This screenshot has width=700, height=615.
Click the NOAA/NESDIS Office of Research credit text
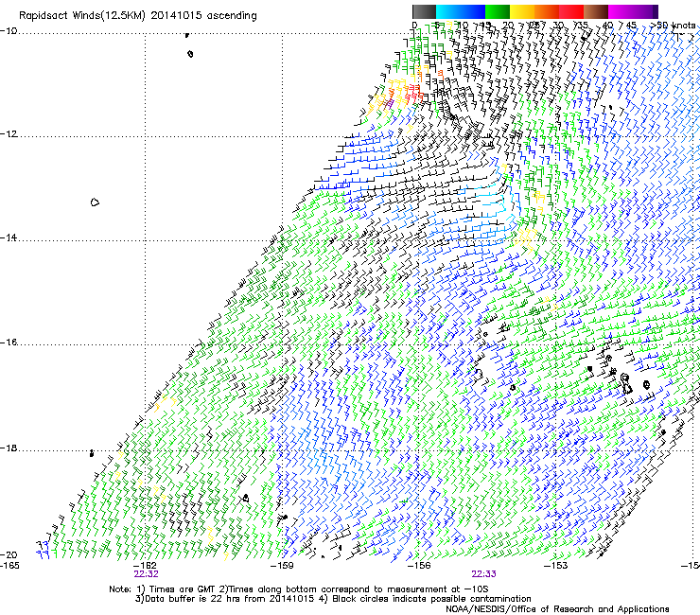click(557, 609)
